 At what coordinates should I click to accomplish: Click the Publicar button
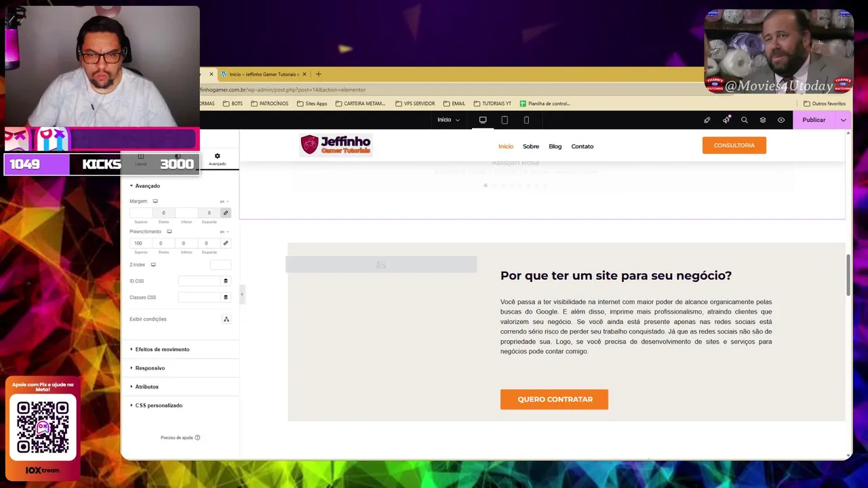(814, 120)
